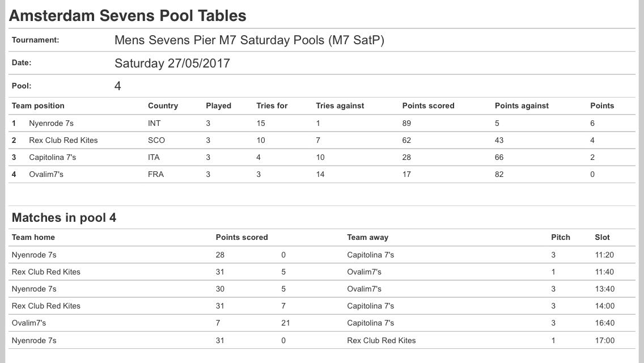Click Nyenrode 7s in the standings table
This screenshot has height=363, width=644.
tap(51, 123)
